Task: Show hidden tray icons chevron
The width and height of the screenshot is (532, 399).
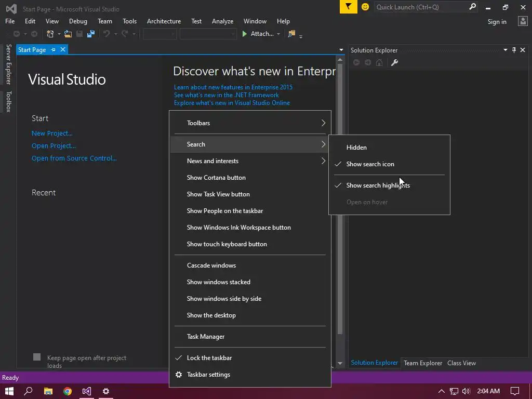Action: coord(442,391)
